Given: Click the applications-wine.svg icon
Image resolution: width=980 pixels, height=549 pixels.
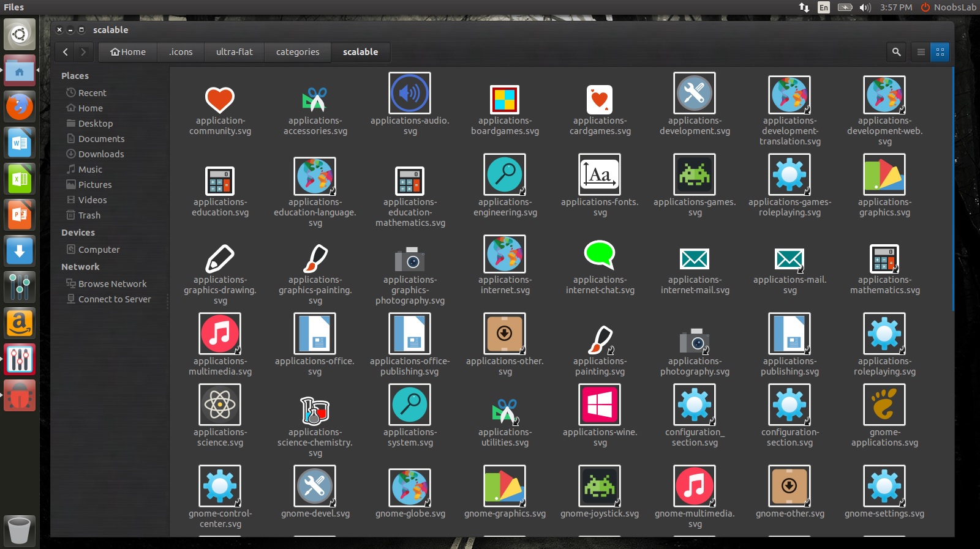Looking at the screenshot, I should [x=600, y=405].
